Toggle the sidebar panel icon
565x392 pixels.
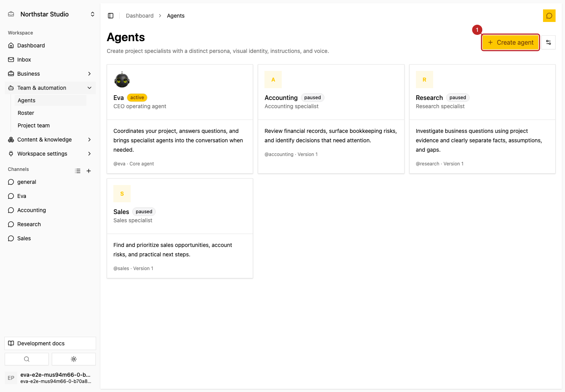[111, 16]
